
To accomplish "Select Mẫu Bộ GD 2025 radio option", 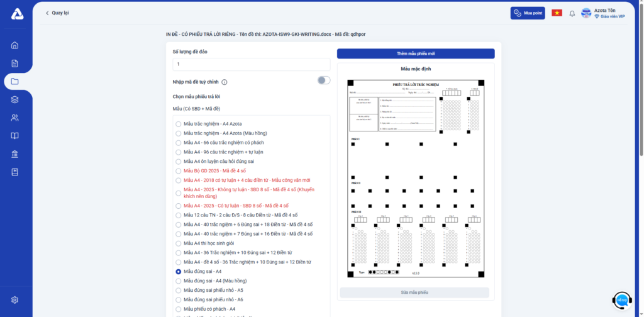I will [179, 170].
